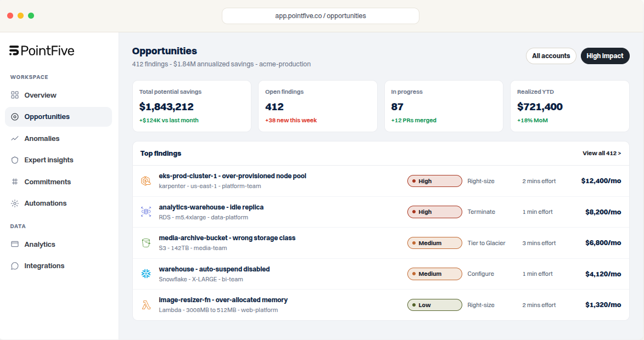Open Automations section
This screenshot has height=340, width=644.
pyautogui.click(x=58, y=203)
